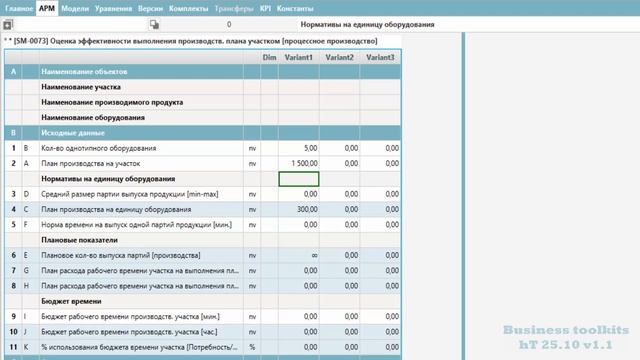640x360 pixels.
Task: Select the АРМ tab
Action: pos(47,8)
